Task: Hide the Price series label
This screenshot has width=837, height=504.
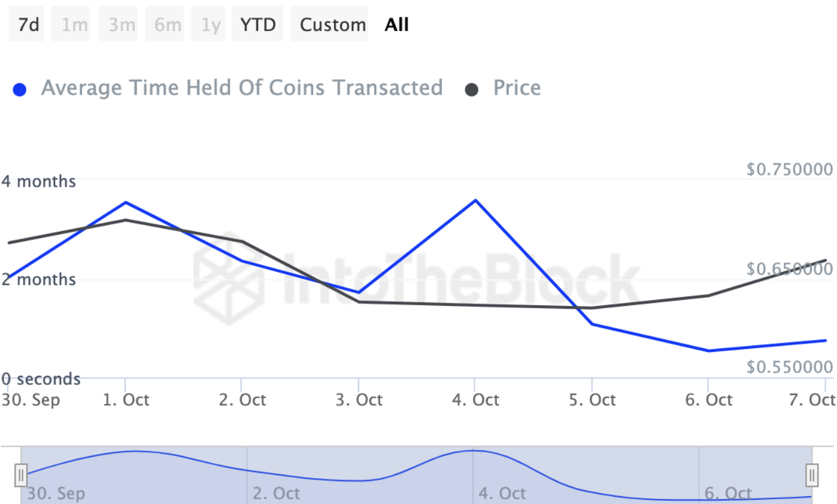Action: (x=517, y=88)
